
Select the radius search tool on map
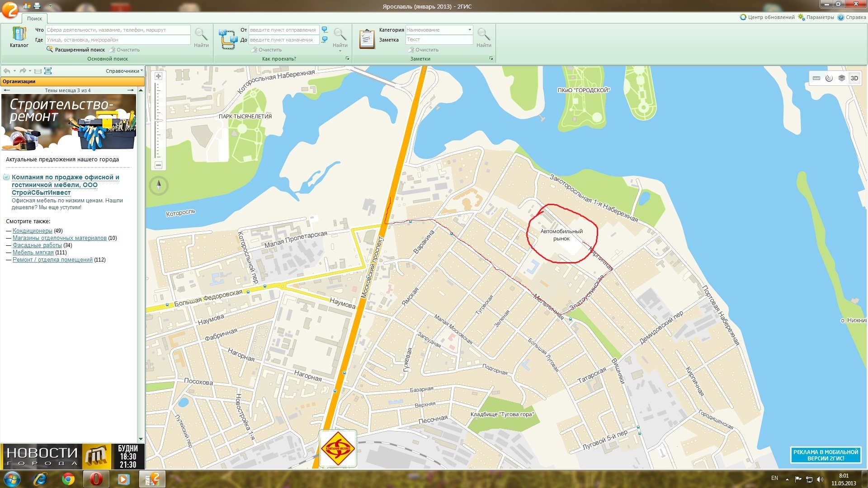pyautogui.click(x=829, y=78)
